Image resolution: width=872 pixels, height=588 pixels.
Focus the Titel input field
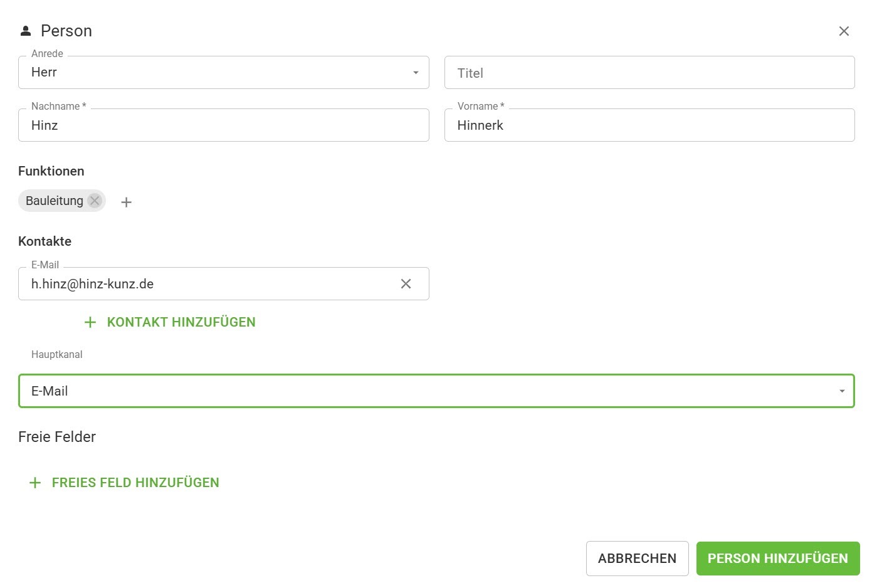(x=649, y=73)
